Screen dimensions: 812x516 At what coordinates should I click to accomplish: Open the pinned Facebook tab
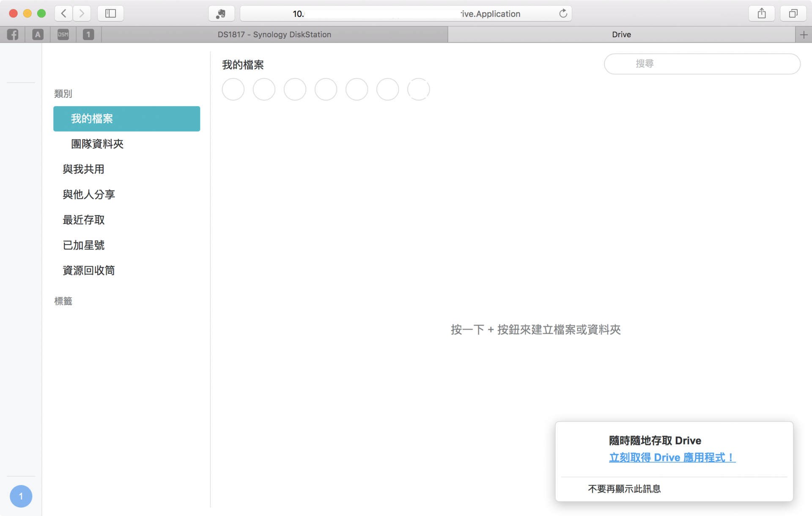[x=13, y=35]
